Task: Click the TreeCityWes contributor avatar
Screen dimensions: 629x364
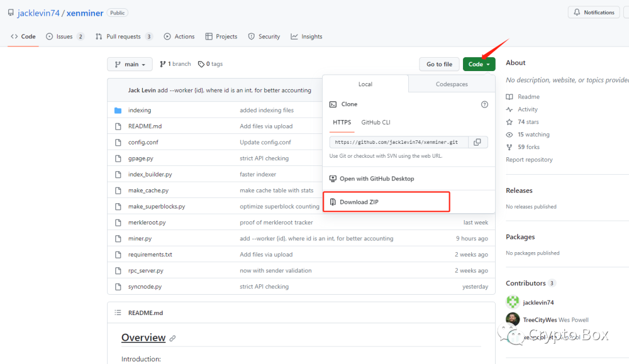Action: pyautogui.click(x=513, y=320)
